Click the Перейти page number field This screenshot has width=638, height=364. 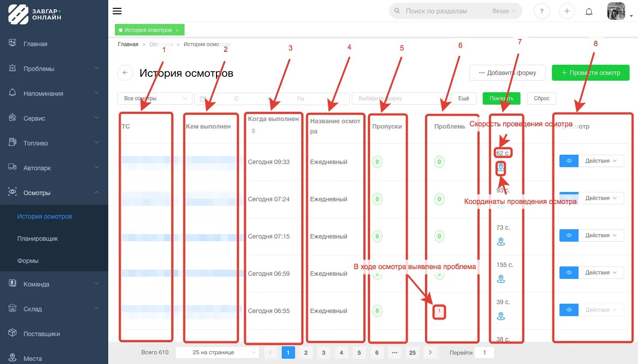pos(484,353)
